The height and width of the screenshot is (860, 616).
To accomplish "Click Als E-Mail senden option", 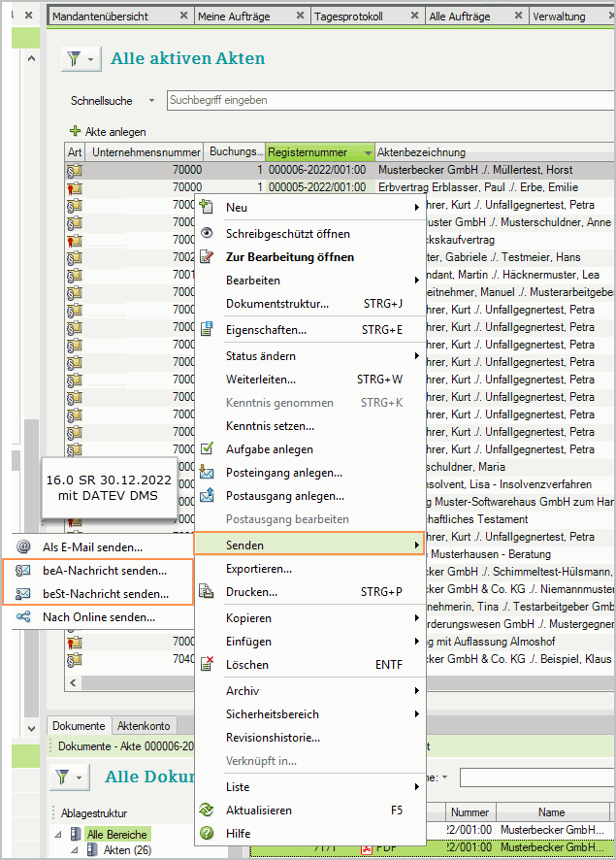I will 92,547.
